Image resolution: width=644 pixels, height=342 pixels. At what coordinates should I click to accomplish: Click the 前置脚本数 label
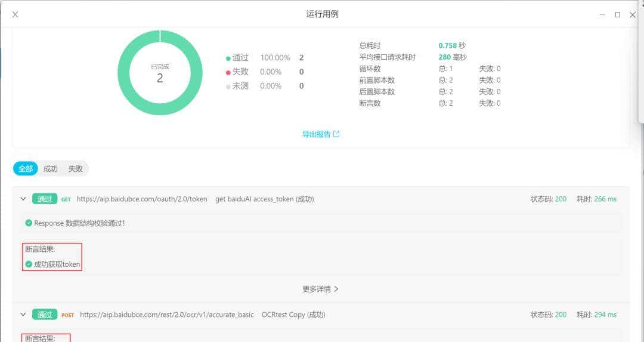[377, 80]
